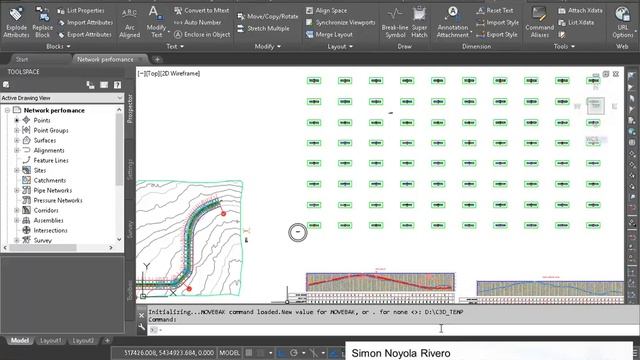Click Synchronize Viewports

340,22
